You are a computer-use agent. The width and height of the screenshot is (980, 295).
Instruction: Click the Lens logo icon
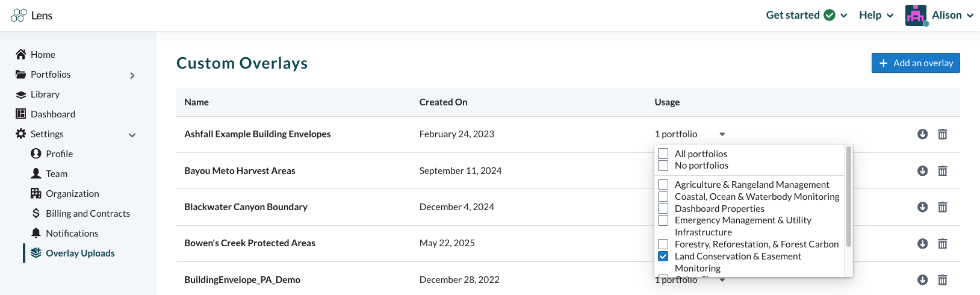pos(19,15)
